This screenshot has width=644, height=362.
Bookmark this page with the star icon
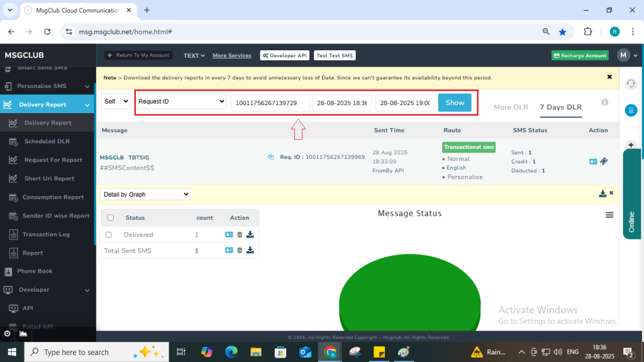563,31
